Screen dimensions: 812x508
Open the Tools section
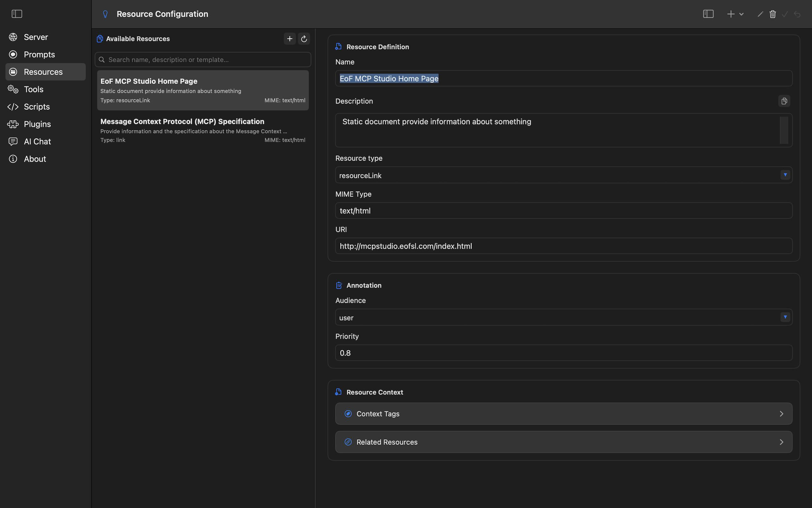(46, 89)
